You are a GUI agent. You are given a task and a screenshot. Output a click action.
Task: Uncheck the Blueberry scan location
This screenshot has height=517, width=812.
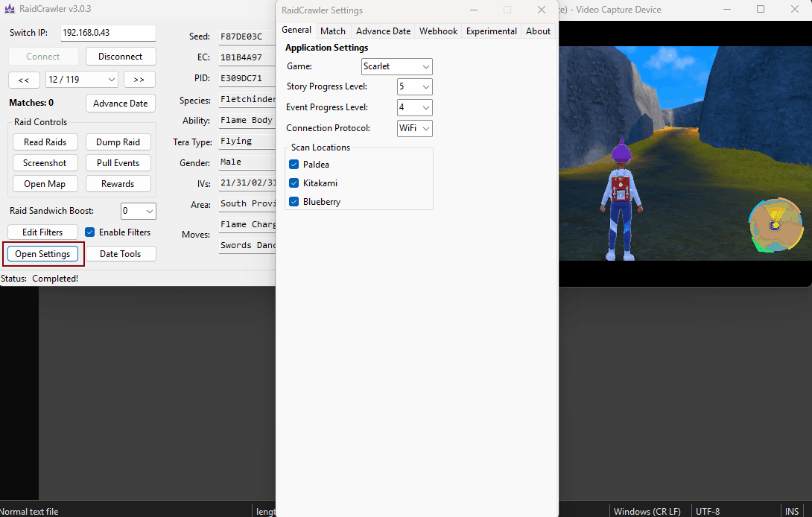[x=294, y=202]
